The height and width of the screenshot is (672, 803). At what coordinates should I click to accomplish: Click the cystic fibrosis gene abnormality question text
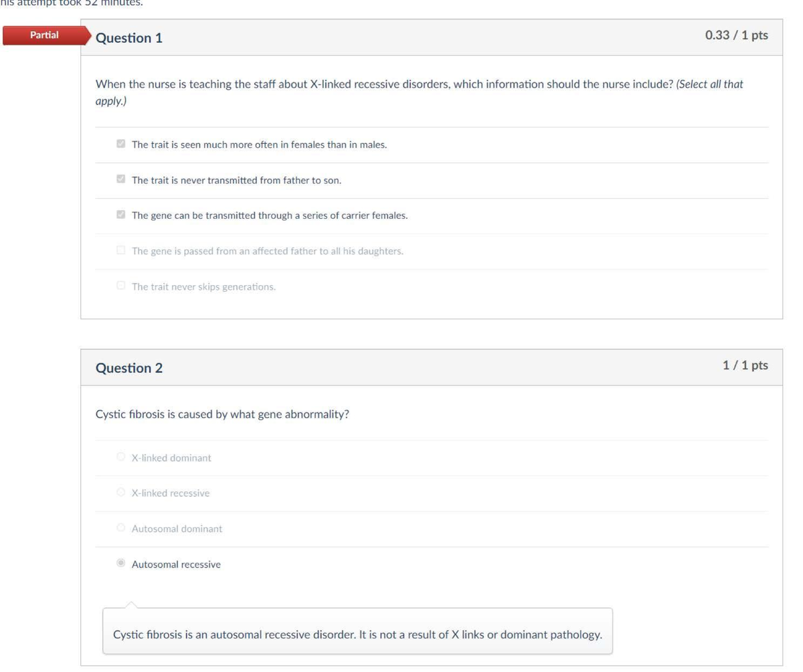[x=223, y=414]
